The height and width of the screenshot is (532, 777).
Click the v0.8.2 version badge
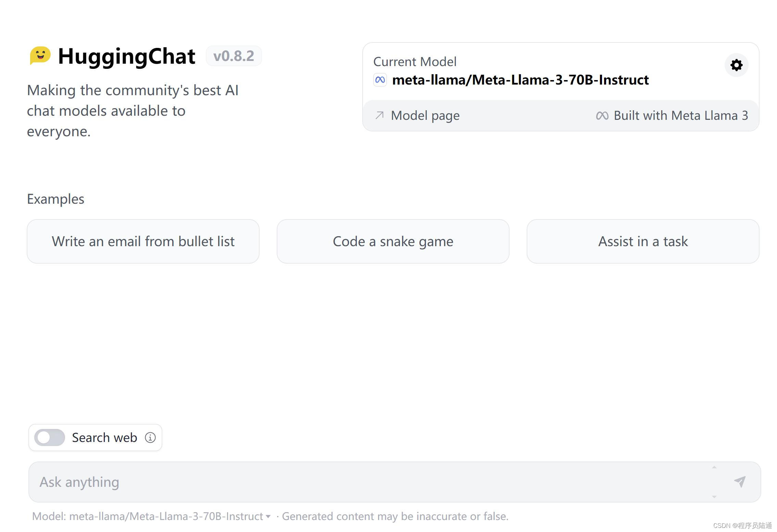(x=234, y=56)
